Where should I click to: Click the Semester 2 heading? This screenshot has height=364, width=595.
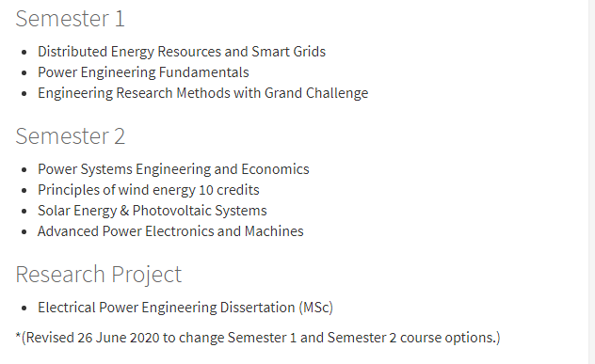pyautogui.click(x=71, y=136)
